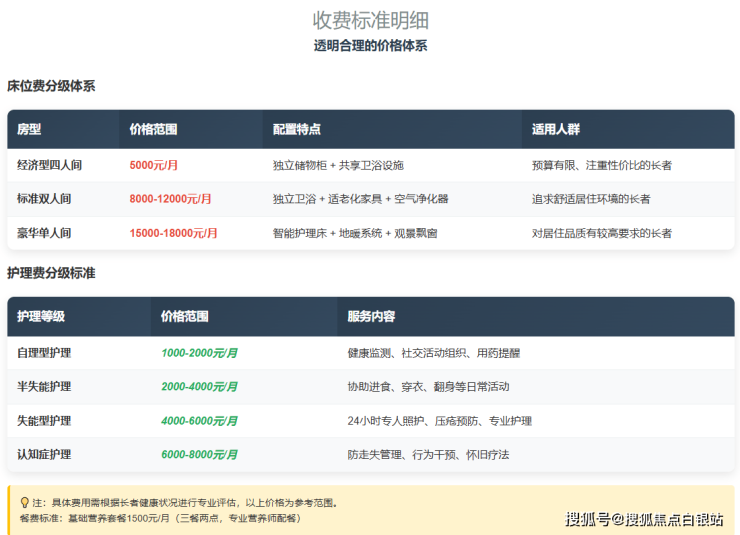Click the 护理等级 column header

[41, 316]
